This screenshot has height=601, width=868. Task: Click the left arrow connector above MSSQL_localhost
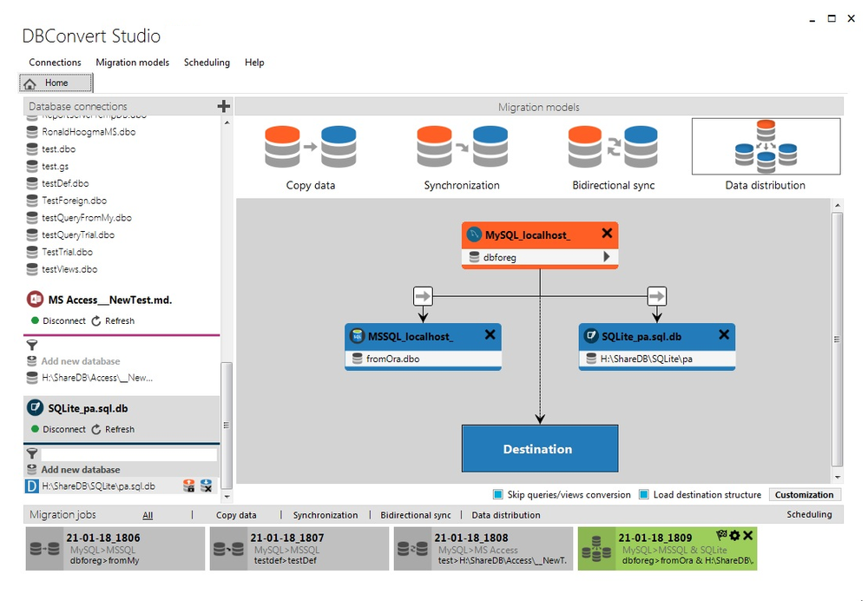tap(423, 295)
